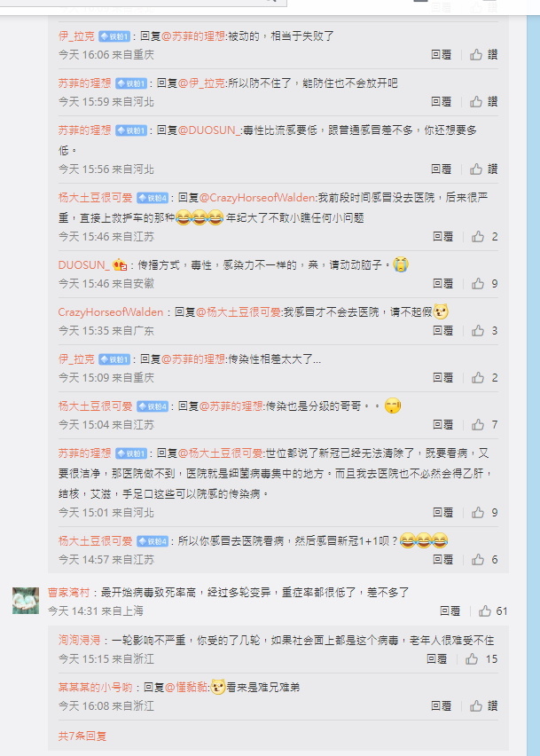Click the 铁粉4 badge beside 杨大土豆很可爱 at 15:04
Screen dimensions: 540x756
[153, 406]
